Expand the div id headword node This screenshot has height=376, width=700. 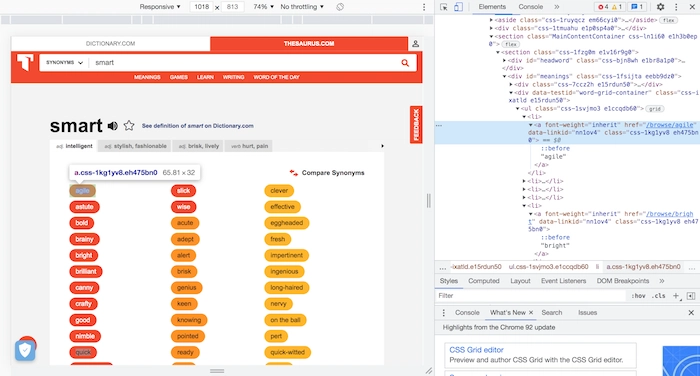coord(505,60)
